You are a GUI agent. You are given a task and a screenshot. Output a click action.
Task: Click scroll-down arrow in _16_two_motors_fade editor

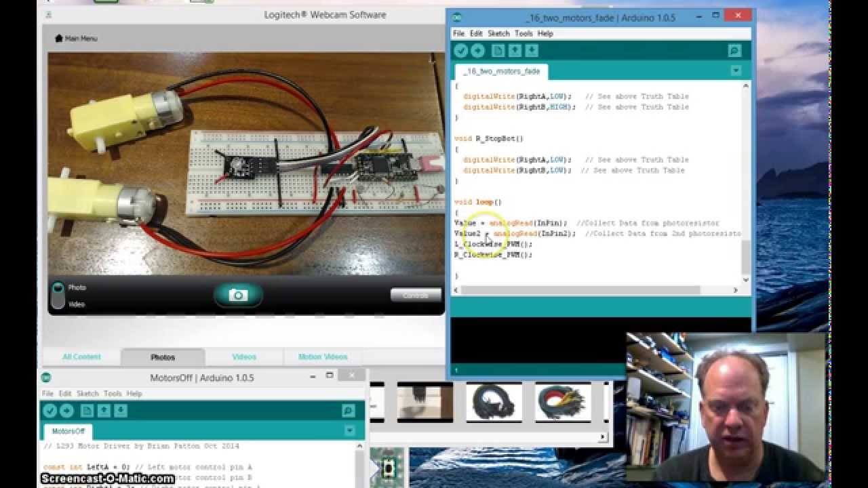pos(746,279)
